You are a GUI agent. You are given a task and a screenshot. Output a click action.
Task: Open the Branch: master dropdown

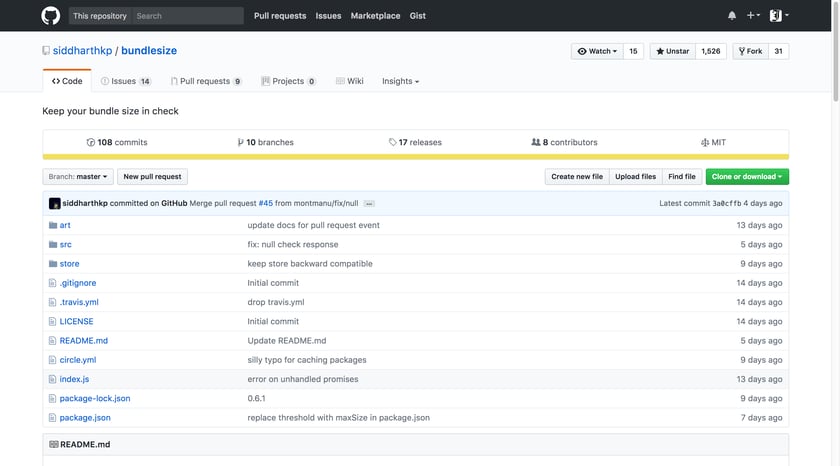(x=78, y=177)
